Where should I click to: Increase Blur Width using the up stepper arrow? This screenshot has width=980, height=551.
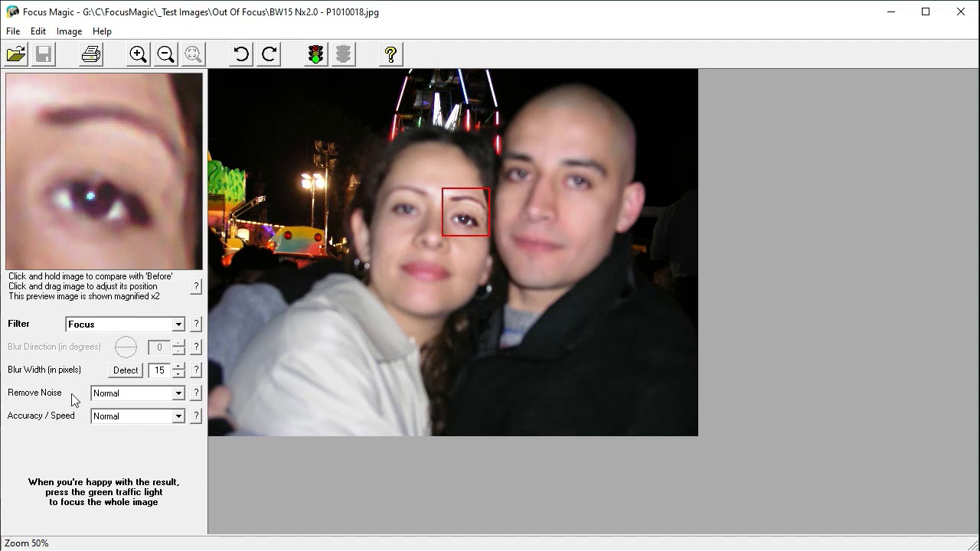178,367
